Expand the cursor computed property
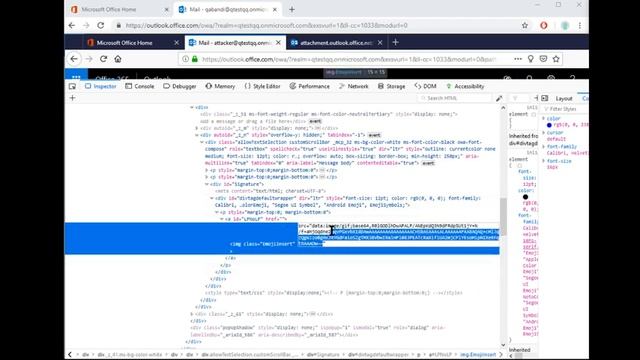Image resolution: width=640 pixels, height=360 pixels. [544, 133]
